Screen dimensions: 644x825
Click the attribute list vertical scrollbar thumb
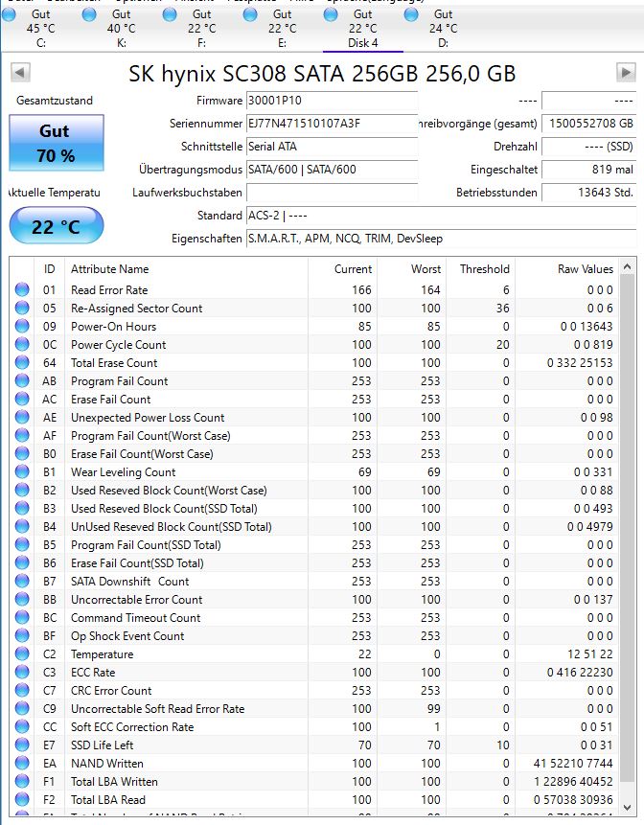(627, 527)
